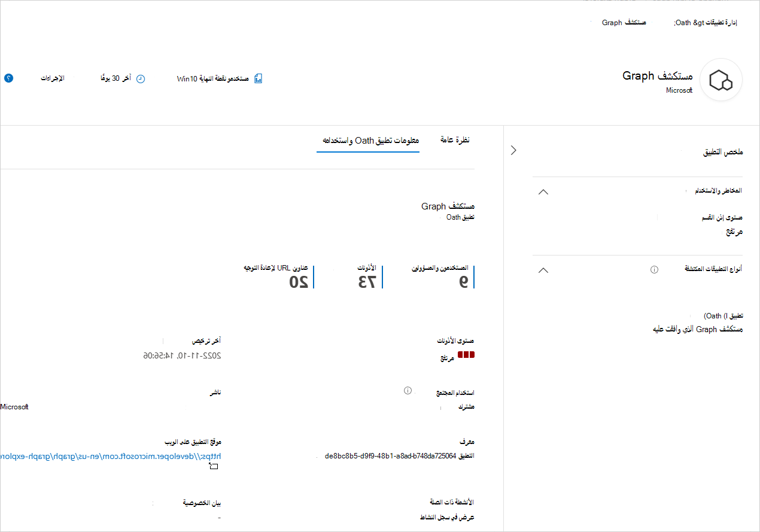Click the clock icon beside آخر 30 يومًا
Image resolution: width=760 pixels, height=532 pixels.
[141, 78]
